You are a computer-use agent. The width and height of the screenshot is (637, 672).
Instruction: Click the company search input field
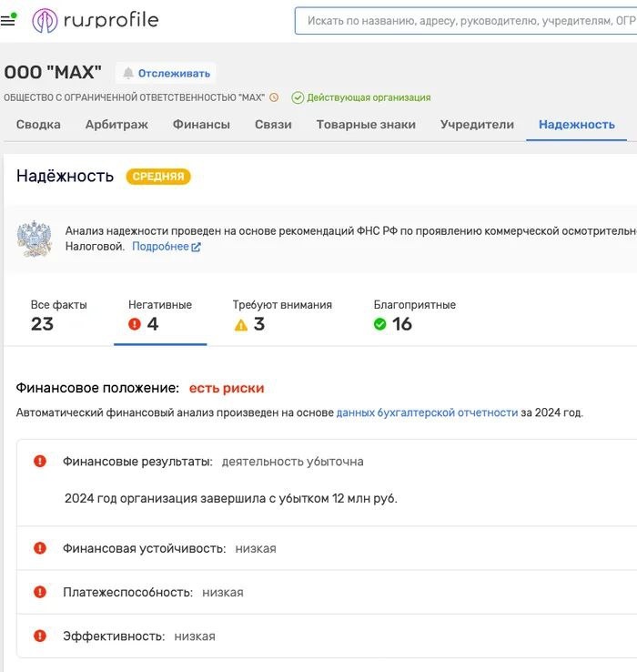tap(466, 21)
